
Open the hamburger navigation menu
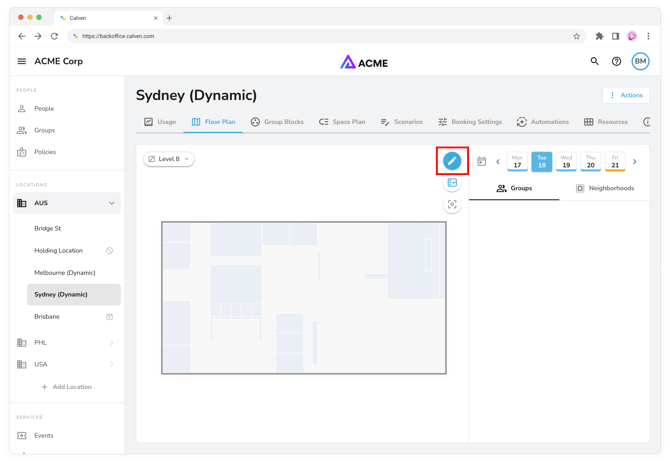tap(22, 62)
